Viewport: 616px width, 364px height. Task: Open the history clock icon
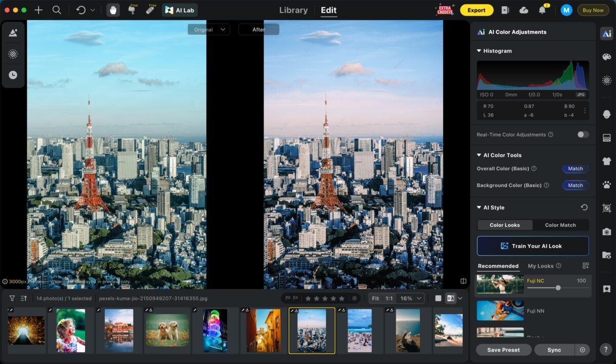[x=13, y=75]
